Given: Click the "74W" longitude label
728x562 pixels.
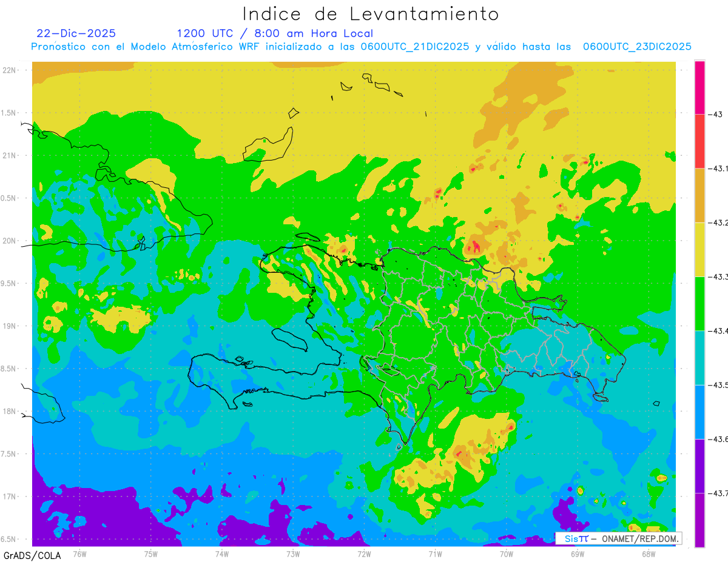Looking at the screenshot, I should pyautogui.click(x=221, y=554).
